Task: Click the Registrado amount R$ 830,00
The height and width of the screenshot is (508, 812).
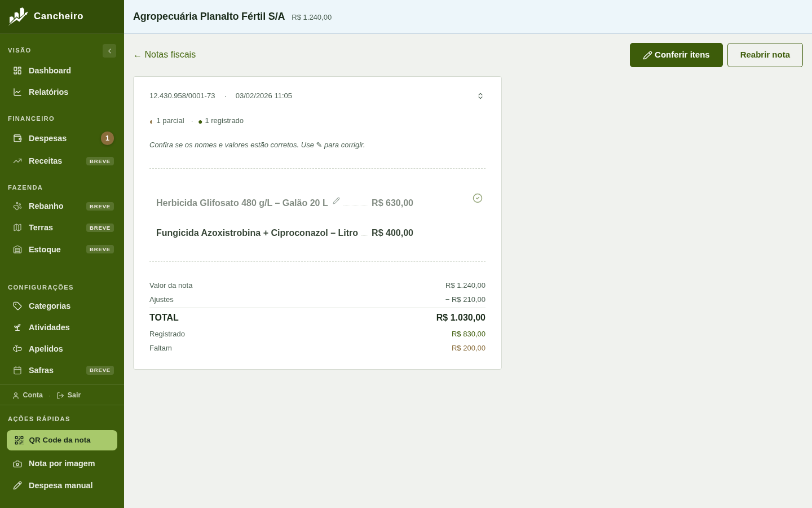Action: [x=469, y=334]
